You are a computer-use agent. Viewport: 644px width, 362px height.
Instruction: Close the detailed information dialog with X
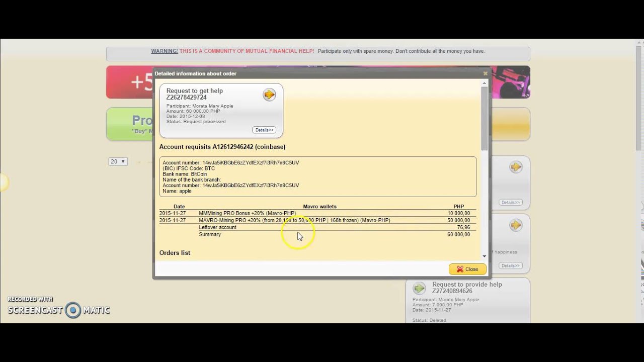(x=486, y=73)
